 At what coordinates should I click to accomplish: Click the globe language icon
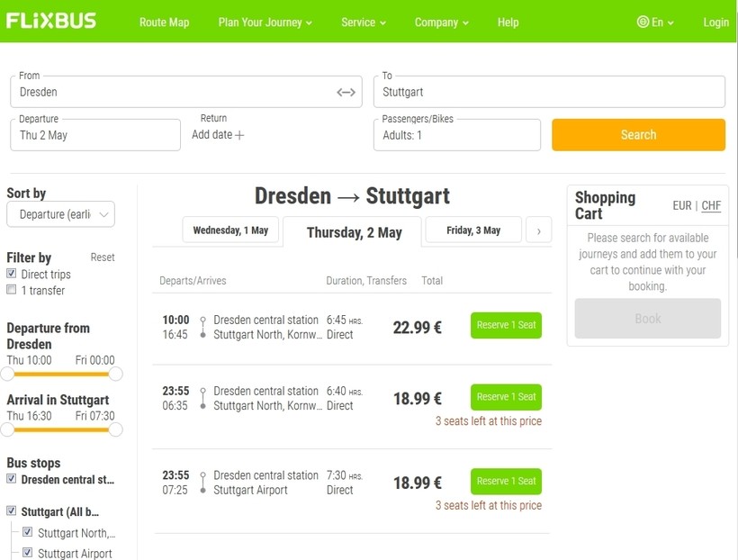click(643, 22)
